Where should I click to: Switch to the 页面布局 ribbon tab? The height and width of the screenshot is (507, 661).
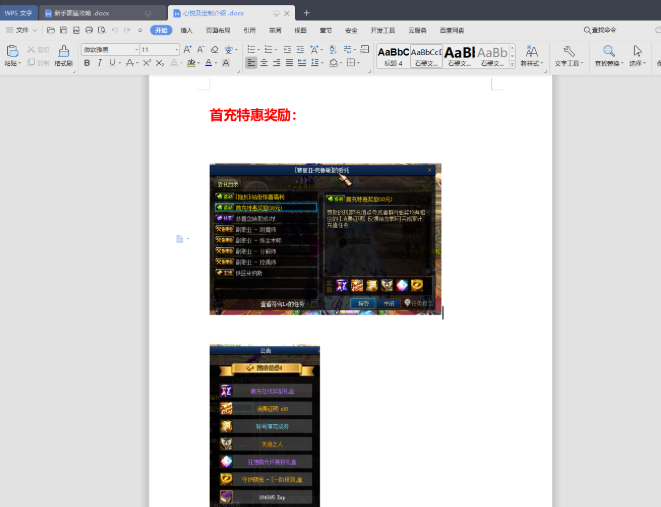tap(218, 30)
